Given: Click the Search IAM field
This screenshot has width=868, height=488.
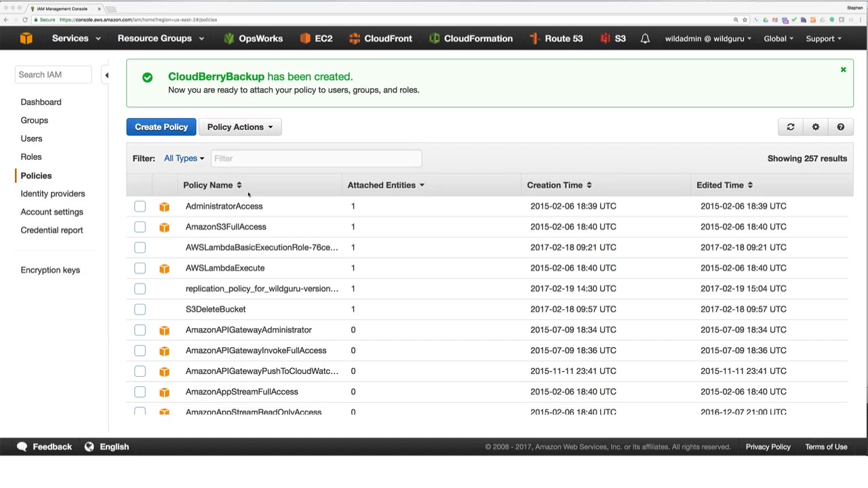Looking at the screenshot, I should (53, 75).
